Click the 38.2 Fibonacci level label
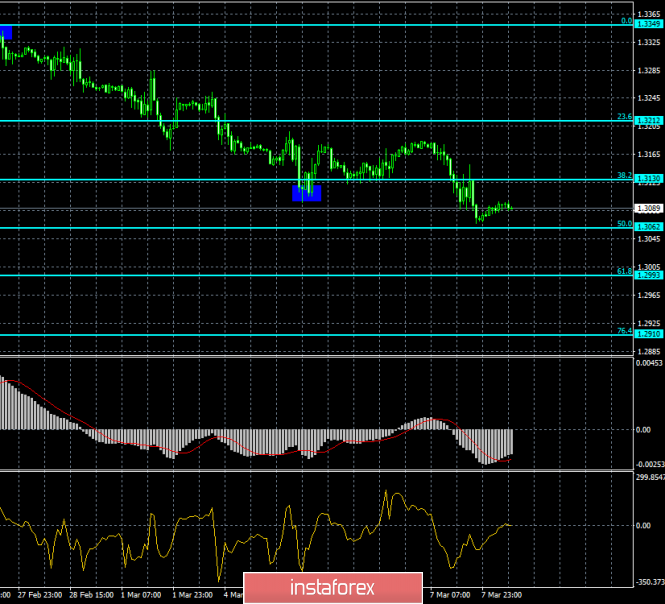The image size is (665, 604). pos(624,175)
